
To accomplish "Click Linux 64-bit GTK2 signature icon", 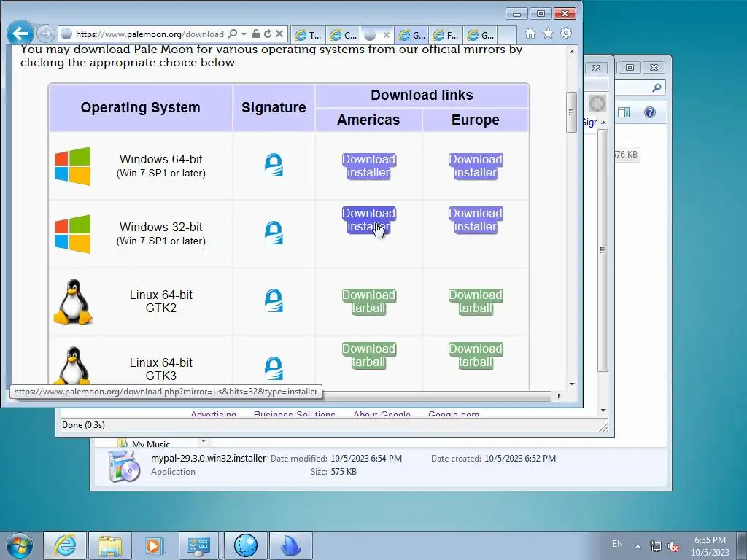I will pyautogui.click(x=274, y=300).
